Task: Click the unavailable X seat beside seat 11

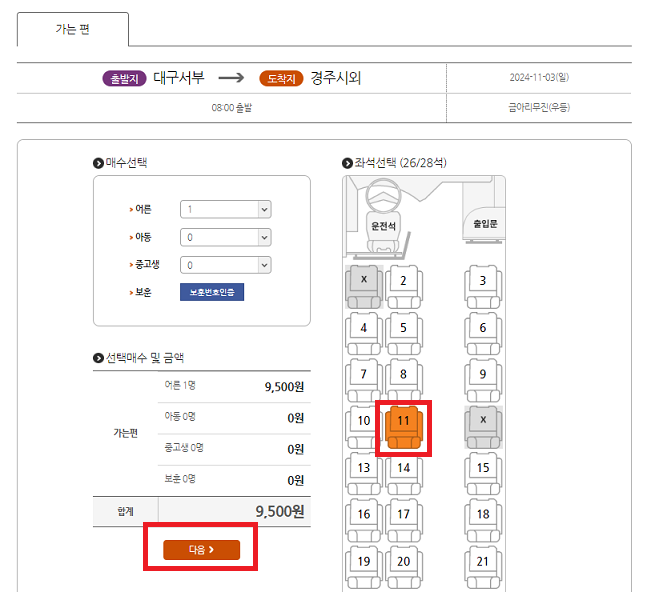Action: pyautogui.click(x=483, y=427)
